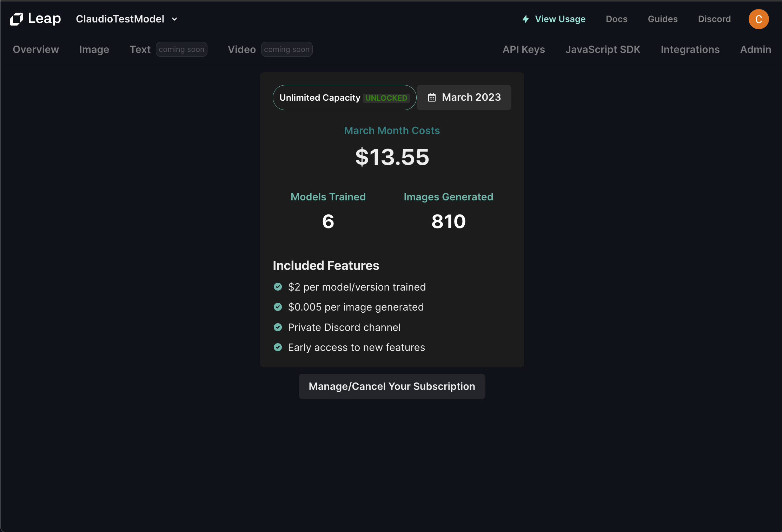Open the Integrations tab
Viewport: 782px width, 532px height.
click(x=690, y=49)
